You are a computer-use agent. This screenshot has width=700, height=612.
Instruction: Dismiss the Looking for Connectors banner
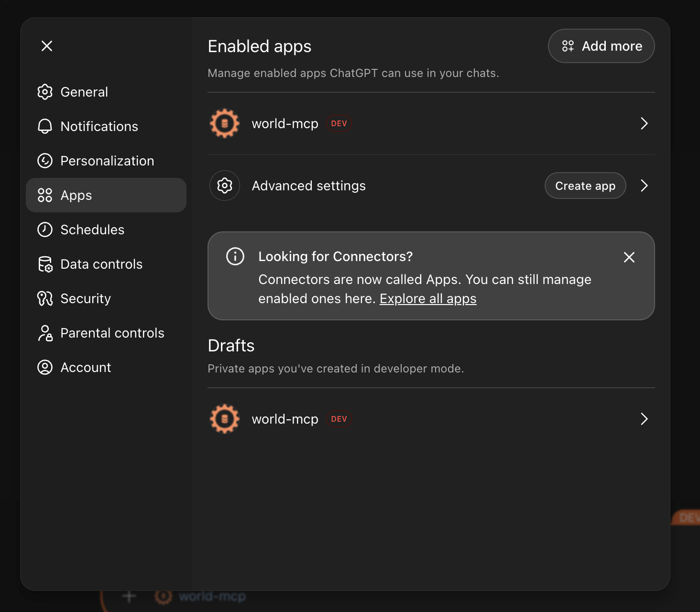(x=629, y=257)
